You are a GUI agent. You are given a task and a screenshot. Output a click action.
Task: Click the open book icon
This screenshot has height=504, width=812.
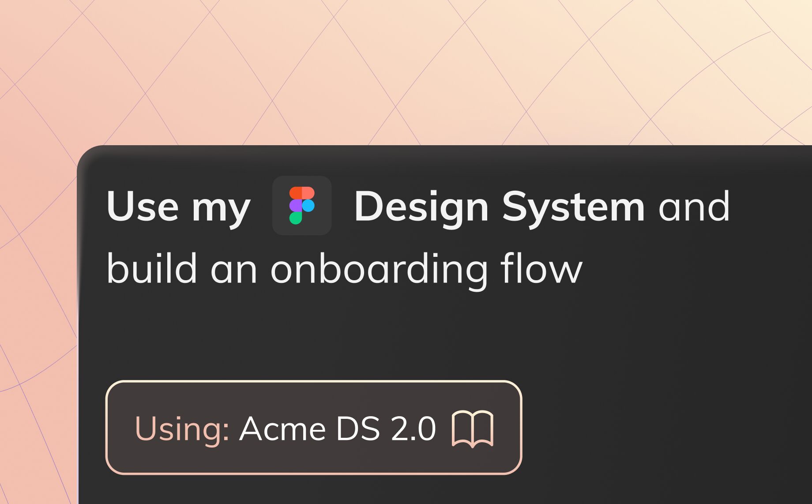[x=473, y=429]
